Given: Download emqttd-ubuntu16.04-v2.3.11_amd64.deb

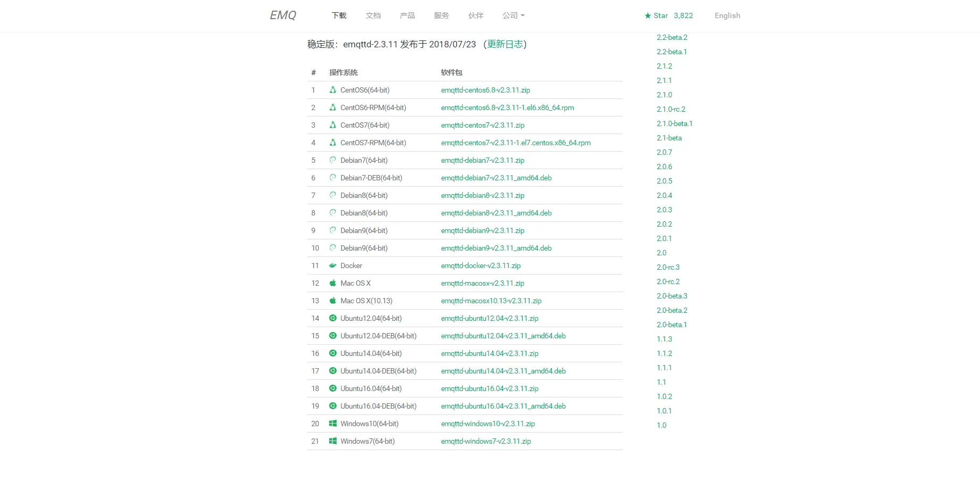Looking at the screenshot, I should [503, 406].
